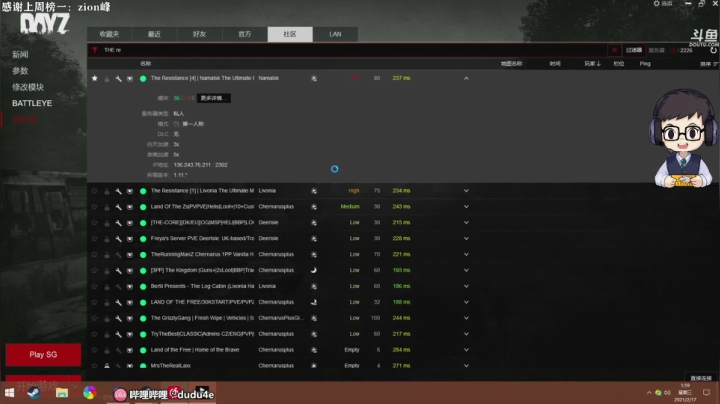Click shield icon on Bertil Presents Log Cabin row
This screenshot has width=720, height=404.
tap(130, 287)
